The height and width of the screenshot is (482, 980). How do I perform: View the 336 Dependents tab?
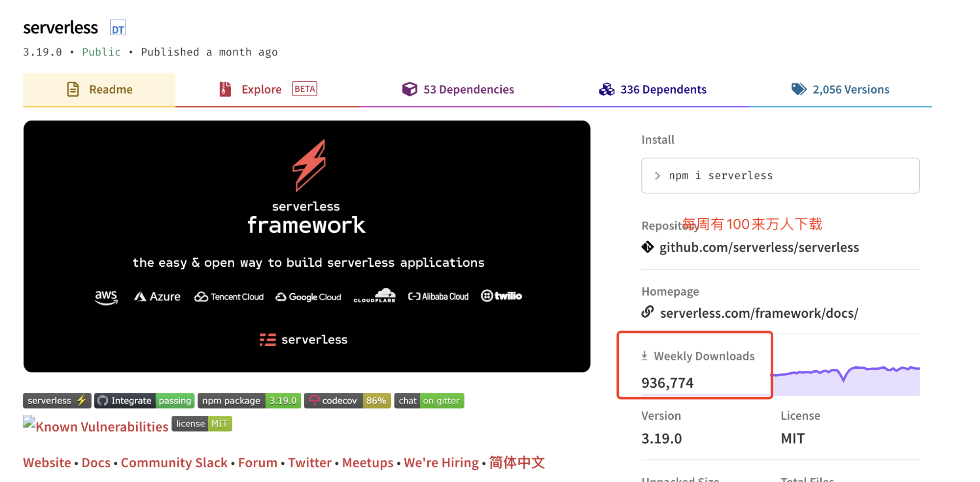coord(653,89)
